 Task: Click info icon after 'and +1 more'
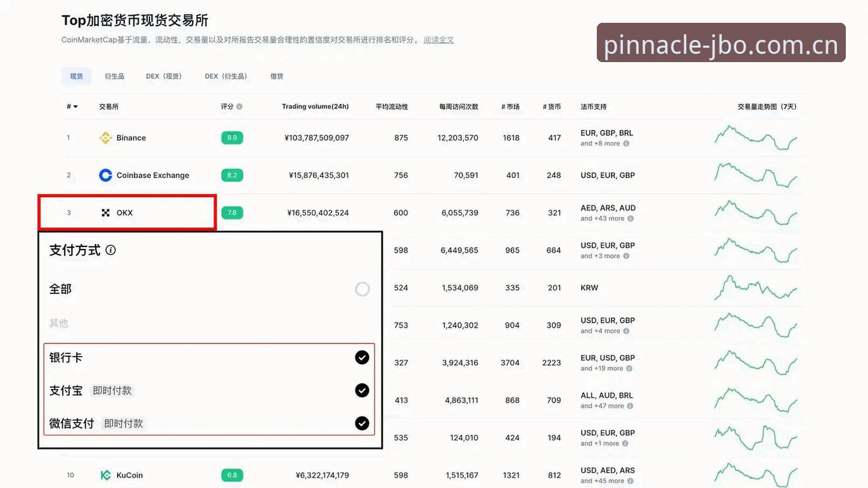tap(626, 444)
